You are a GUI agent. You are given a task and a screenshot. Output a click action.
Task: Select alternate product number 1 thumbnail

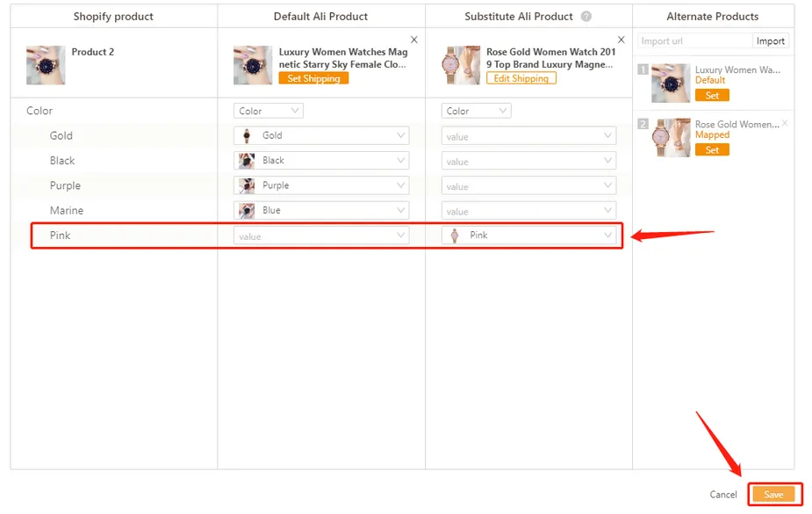(x=671, y=83)
